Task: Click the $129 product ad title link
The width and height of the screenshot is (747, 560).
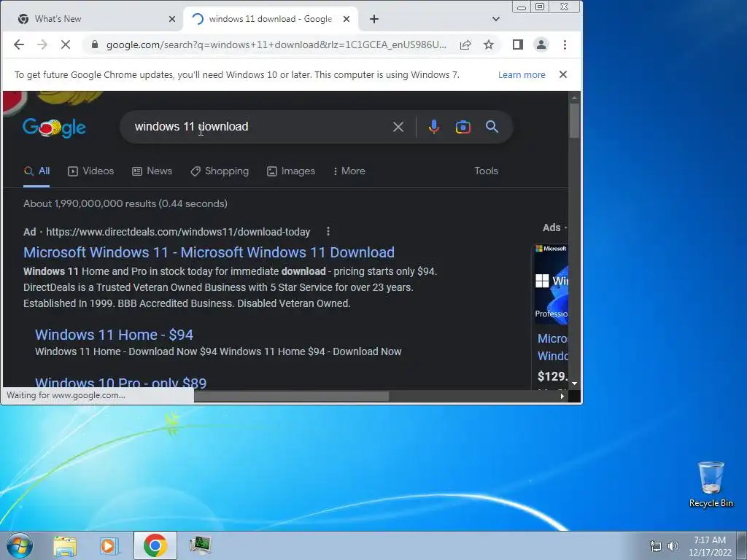Action: click(553, 347)
